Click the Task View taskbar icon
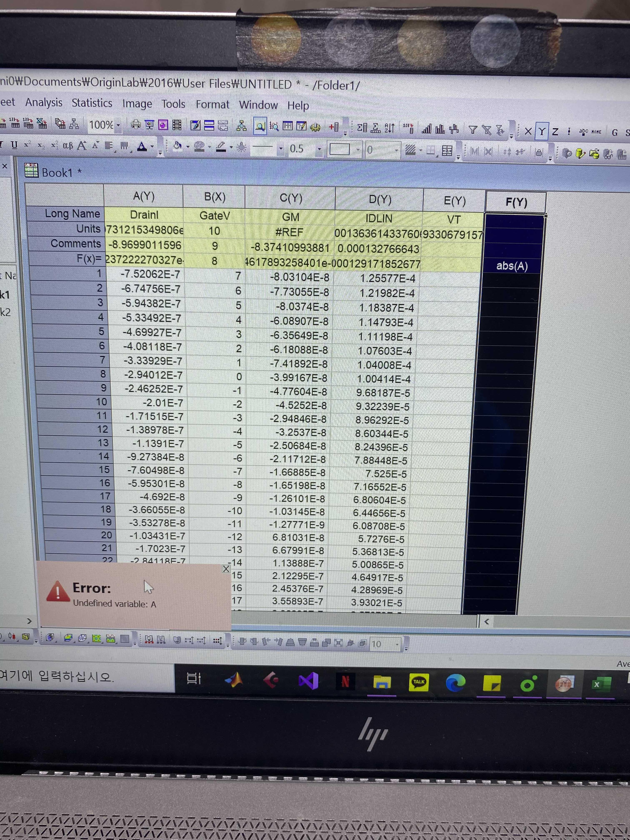 point(194,679)
